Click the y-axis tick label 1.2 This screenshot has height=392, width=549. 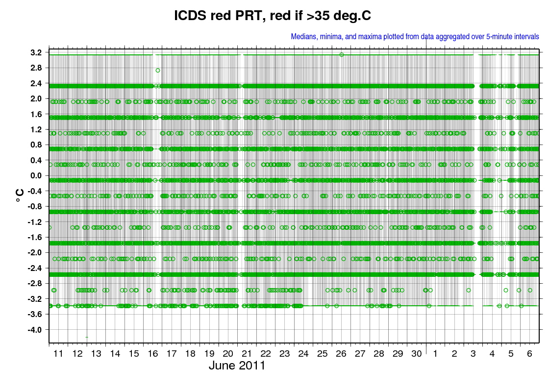[x=36, y=130]
